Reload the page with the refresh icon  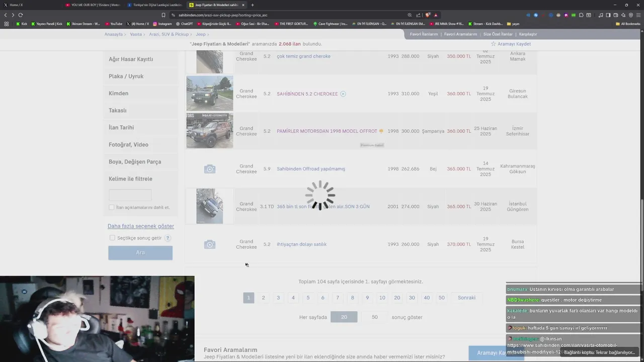[x=21, y=15]
